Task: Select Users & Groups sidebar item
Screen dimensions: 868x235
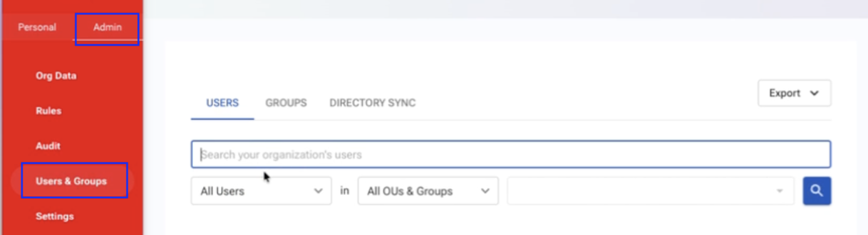Action: tap(71, 181)
